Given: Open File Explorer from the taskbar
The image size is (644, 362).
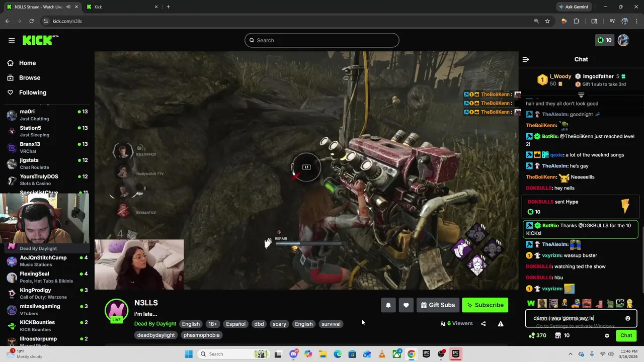Looking at the screenshot, I should click(323, 354).
